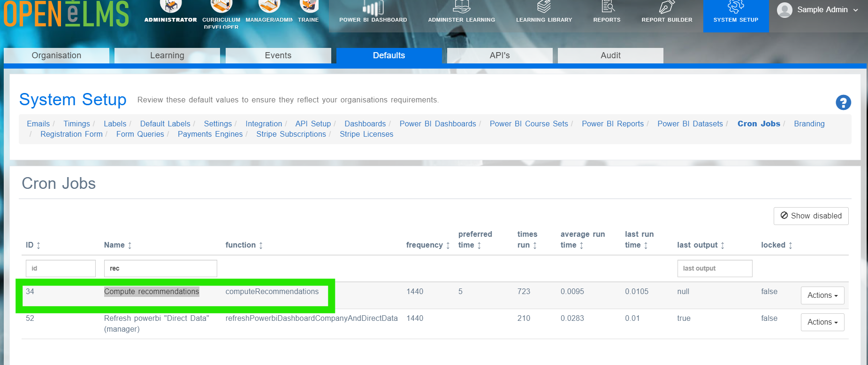The image size is (868, 365).
Task: Click the id filter input field
Action: point(61,269)
